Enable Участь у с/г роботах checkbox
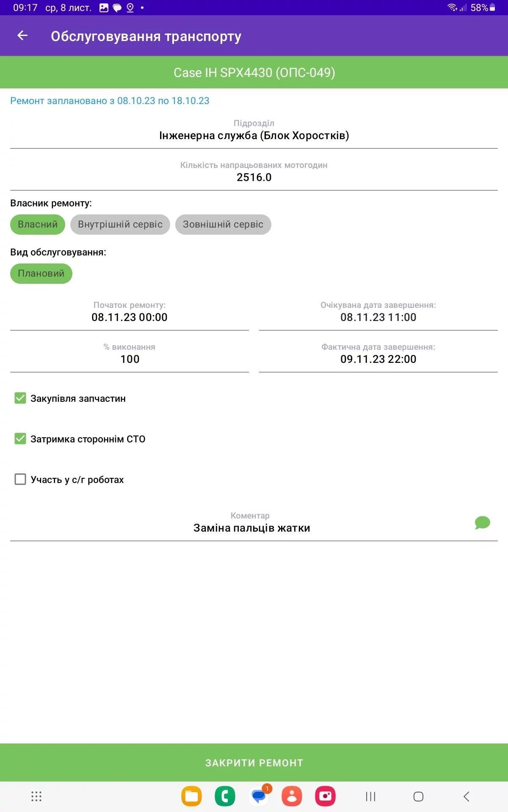 point(20,479)
